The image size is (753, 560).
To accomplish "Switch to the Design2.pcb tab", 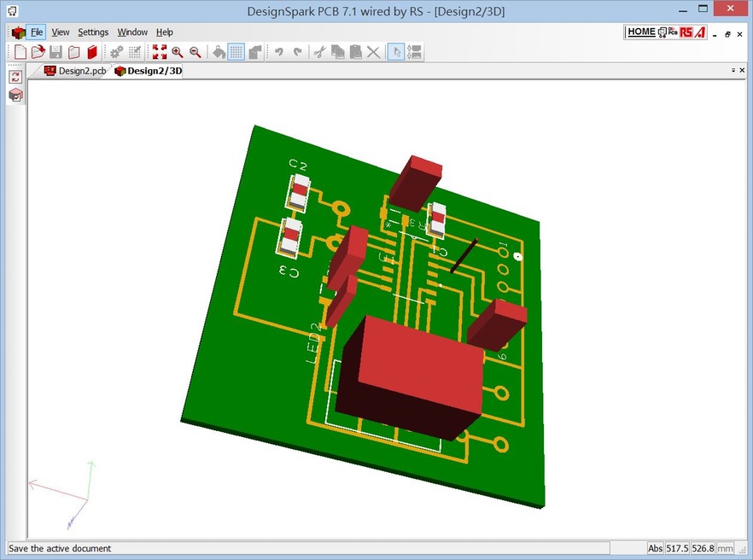I will (x=75, y=71).
